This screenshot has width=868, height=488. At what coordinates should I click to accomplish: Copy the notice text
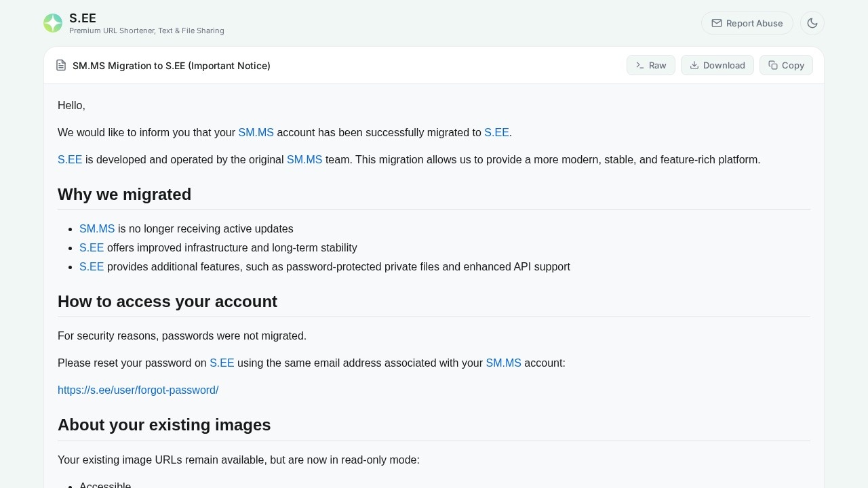785,65
